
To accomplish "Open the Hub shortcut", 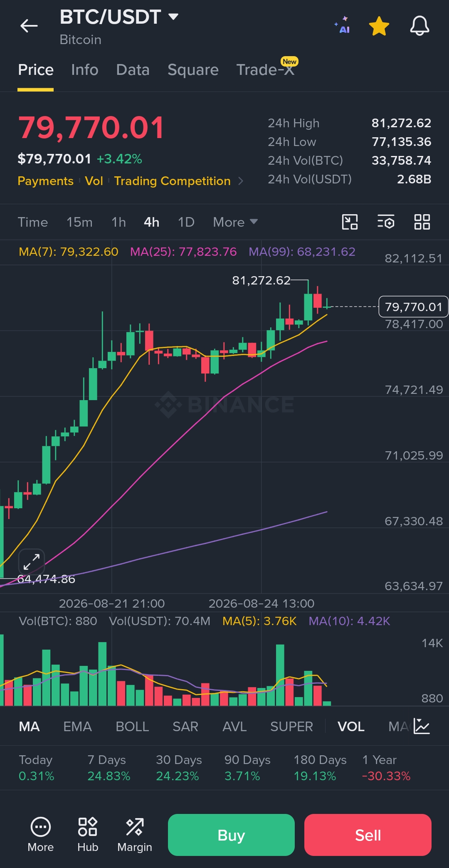I will tap(88, 835).
